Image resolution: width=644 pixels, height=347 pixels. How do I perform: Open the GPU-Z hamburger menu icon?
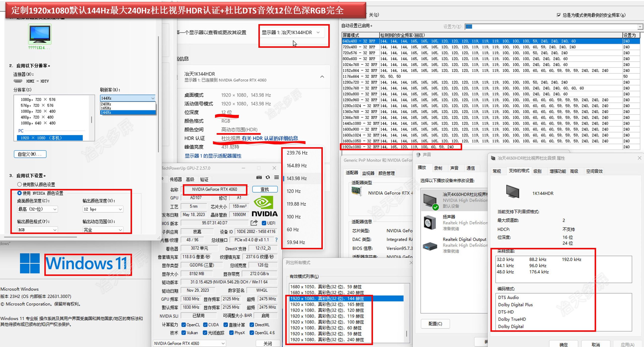click(276, 178)
